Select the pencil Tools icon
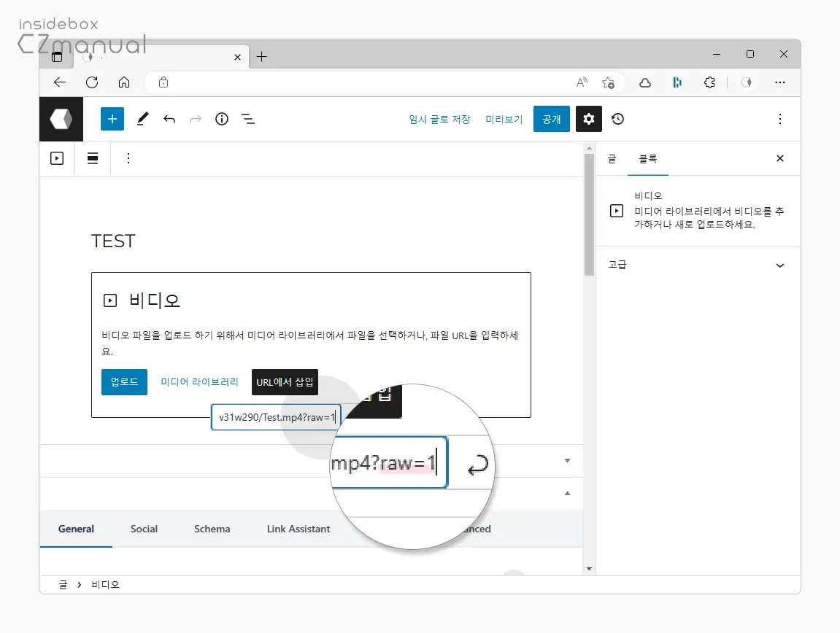The image size is (840, 633). click(x=142, y=119)
